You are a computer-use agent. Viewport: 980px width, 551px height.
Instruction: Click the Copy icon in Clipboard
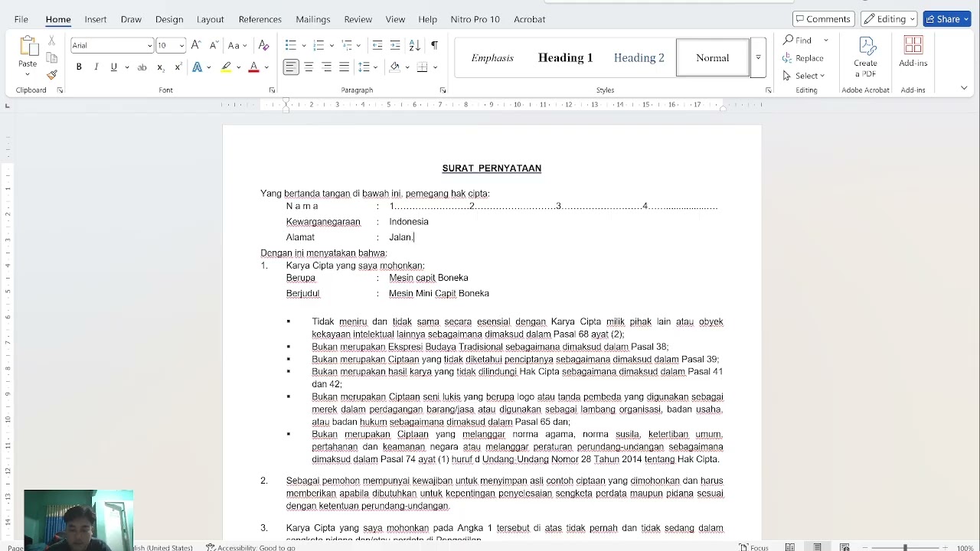tap(51, 58)
